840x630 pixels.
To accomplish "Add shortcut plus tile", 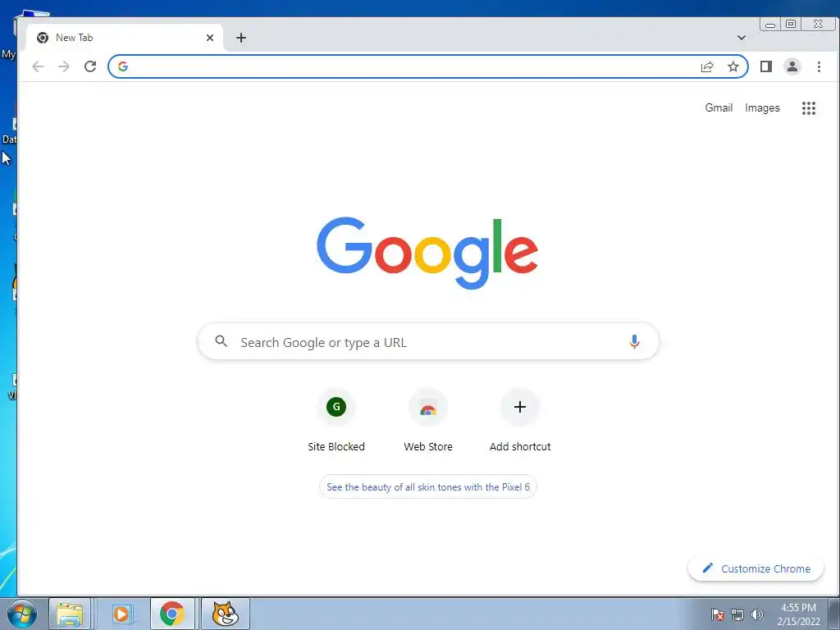I will [519, 421].
